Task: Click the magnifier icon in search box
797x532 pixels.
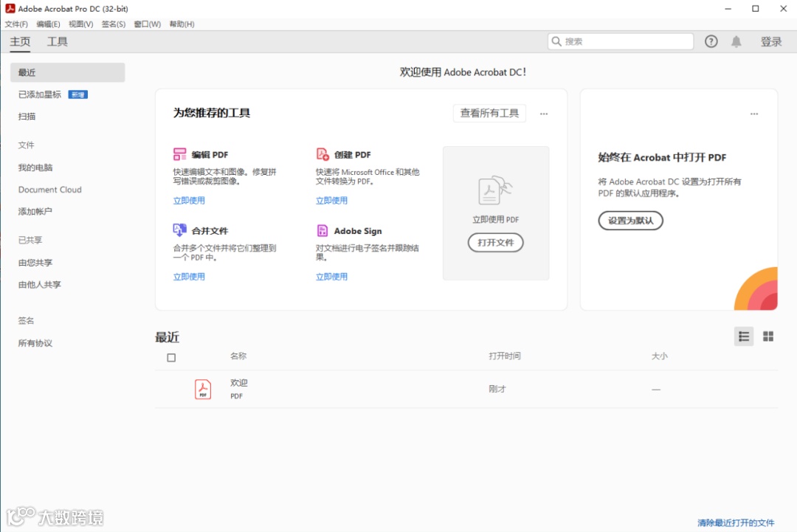Action: 556,41
